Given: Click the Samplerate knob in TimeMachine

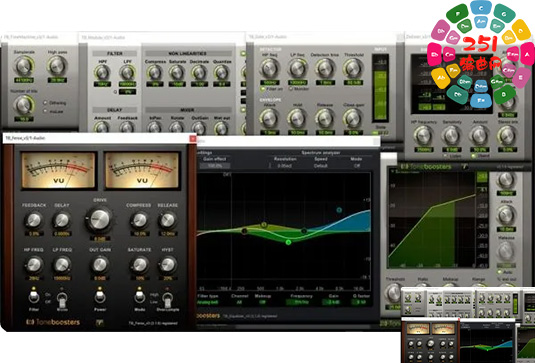Looking at the screenshot, I should tap(24, 66).
